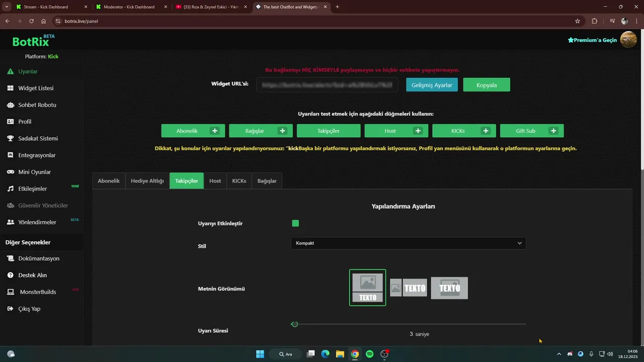Open Microsoft Edge from the taskbar
This screenshot has width=644, height=362.
click(x=326, y=354)
